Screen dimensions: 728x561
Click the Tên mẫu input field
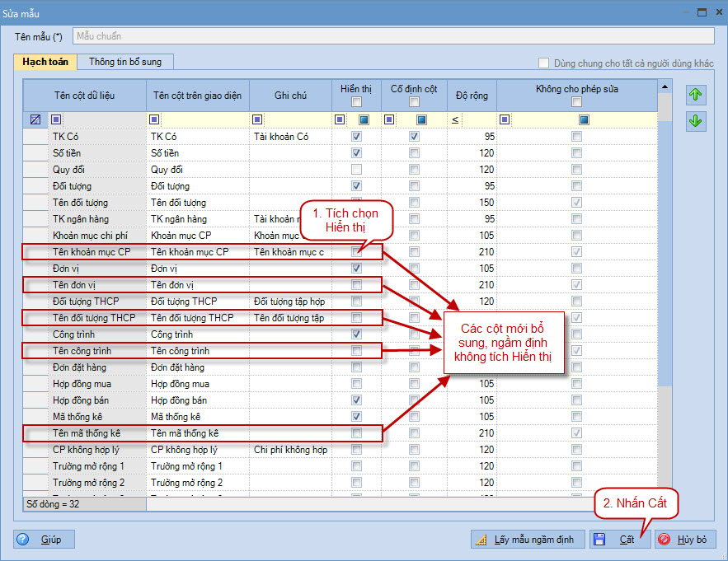click(393, 36)
